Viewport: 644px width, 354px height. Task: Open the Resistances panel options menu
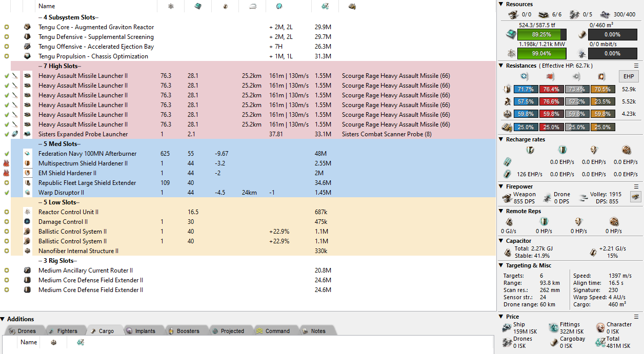point(636,66)
